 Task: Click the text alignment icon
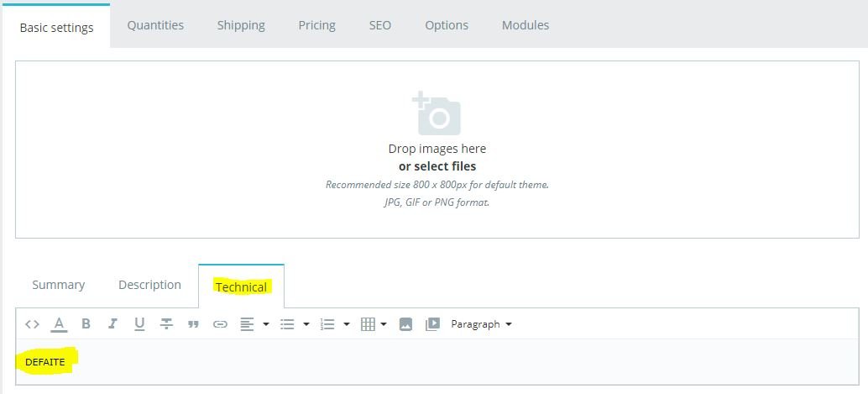(247, 324)
